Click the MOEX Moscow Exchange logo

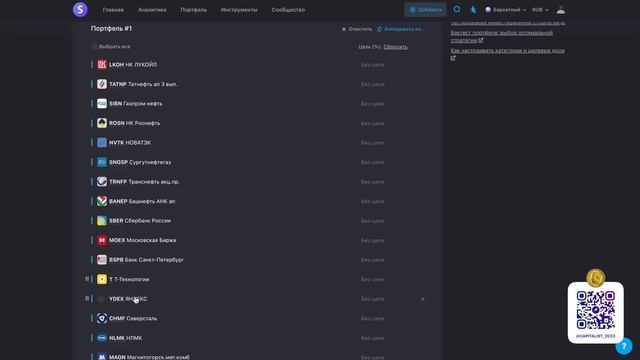click(x=102, y=240)
